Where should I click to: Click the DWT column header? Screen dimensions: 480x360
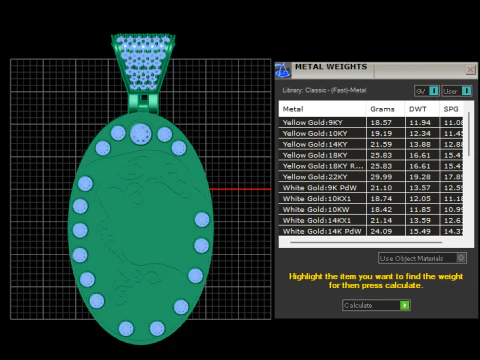click(x=422, y=109)
